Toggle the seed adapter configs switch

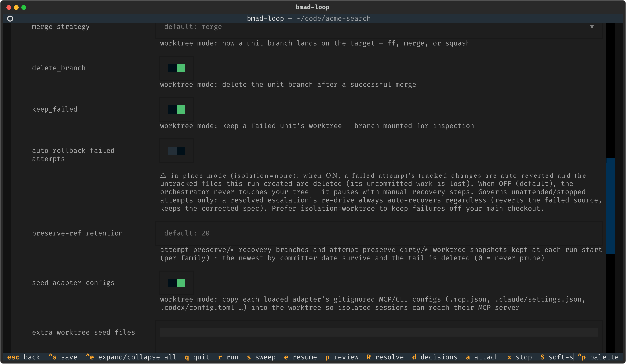coord(177,283)
